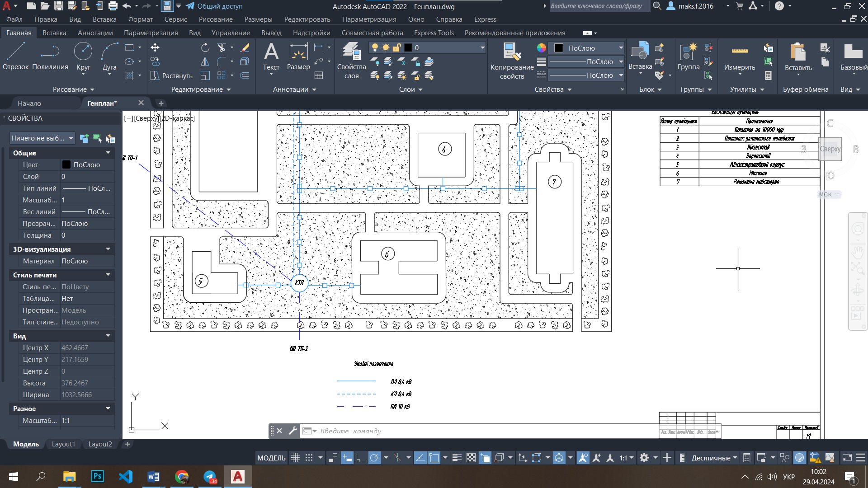
Task: Click the Rotate tool icon
Action: point(205,47)
